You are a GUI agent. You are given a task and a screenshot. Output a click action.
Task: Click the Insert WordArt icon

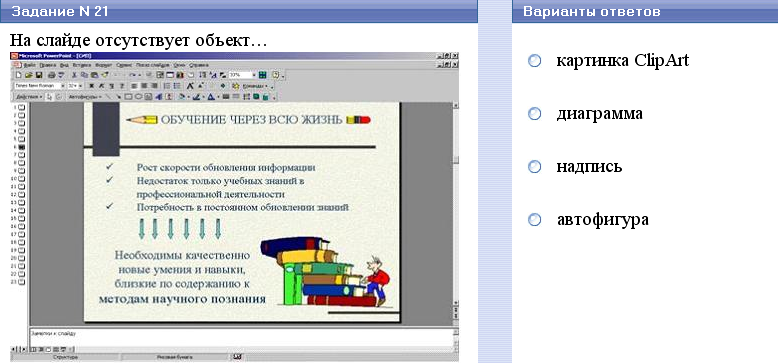158,97
